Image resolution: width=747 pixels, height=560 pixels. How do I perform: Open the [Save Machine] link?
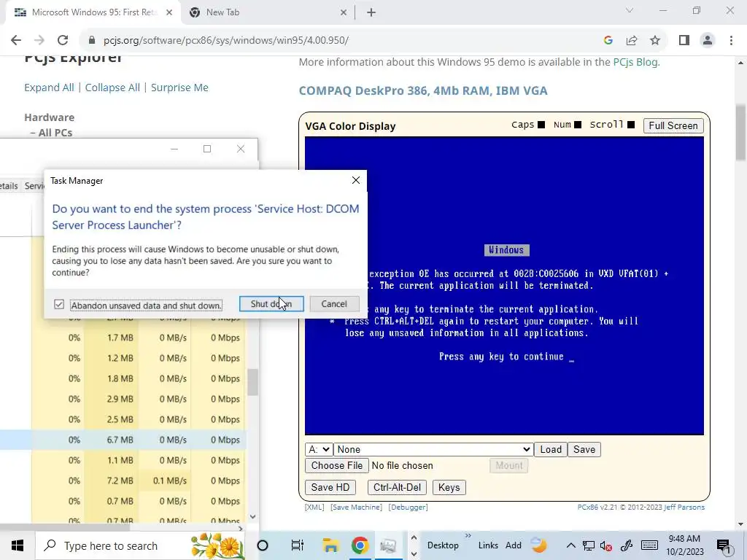click(356, 507)
